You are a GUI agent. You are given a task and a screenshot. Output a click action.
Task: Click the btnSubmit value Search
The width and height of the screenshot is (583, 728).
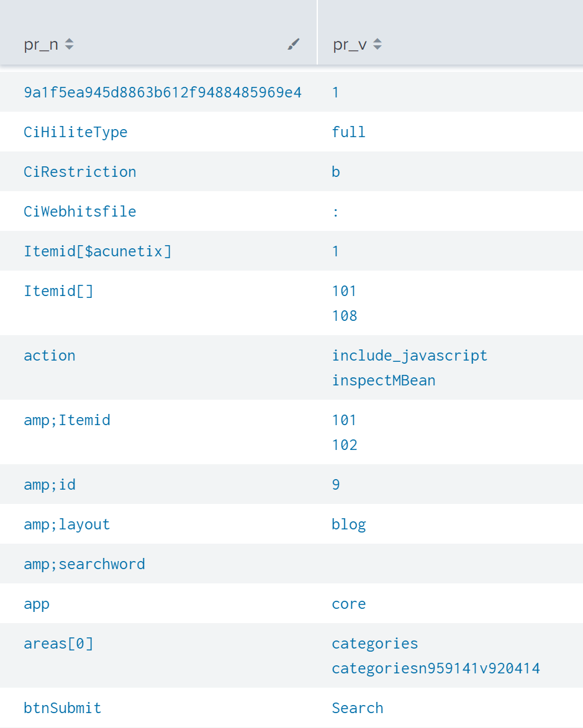[x=358, y=708]
